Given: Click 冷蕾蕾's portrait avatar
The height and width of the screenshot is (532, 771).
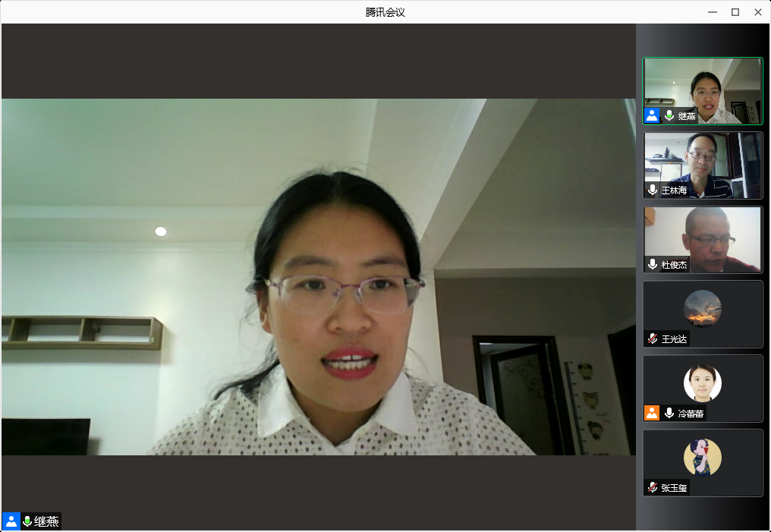Looking at the screenshot, I should pyautogui.click(x=703, y=383).
